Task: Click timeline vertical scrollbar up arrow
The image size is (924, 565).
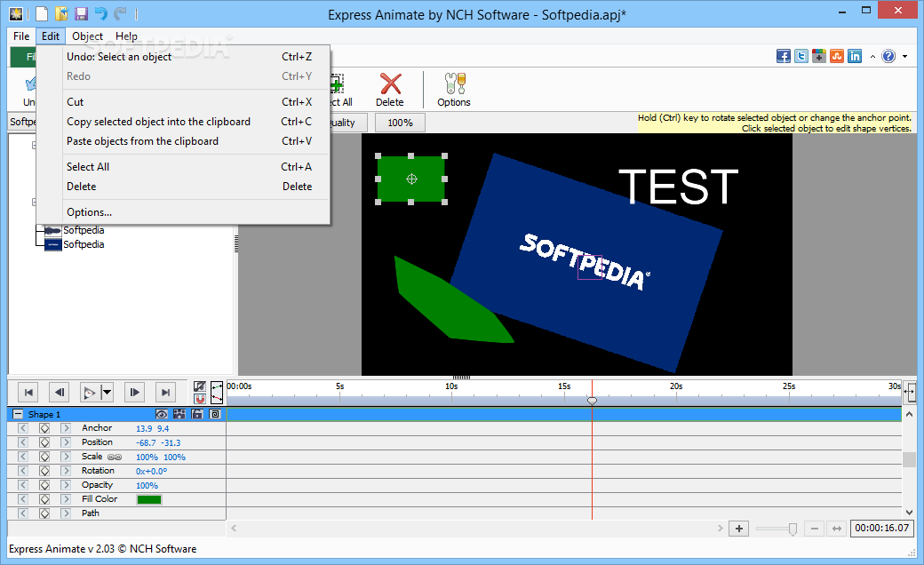Action: coord(909,414)
